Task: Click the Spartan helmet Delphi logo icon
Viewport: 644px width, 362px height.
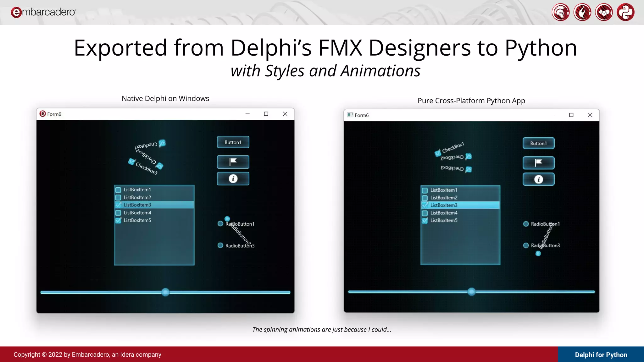Action: click(560, 12)
